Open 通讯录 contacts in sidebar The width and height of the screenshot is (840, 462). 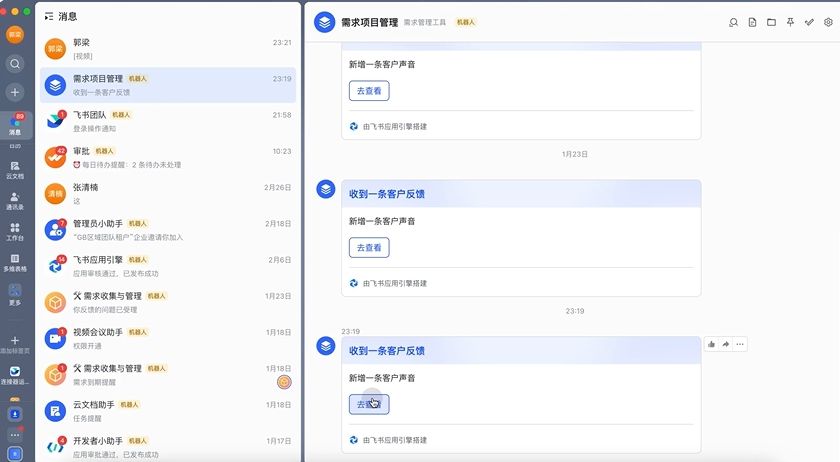coord(15,201)
